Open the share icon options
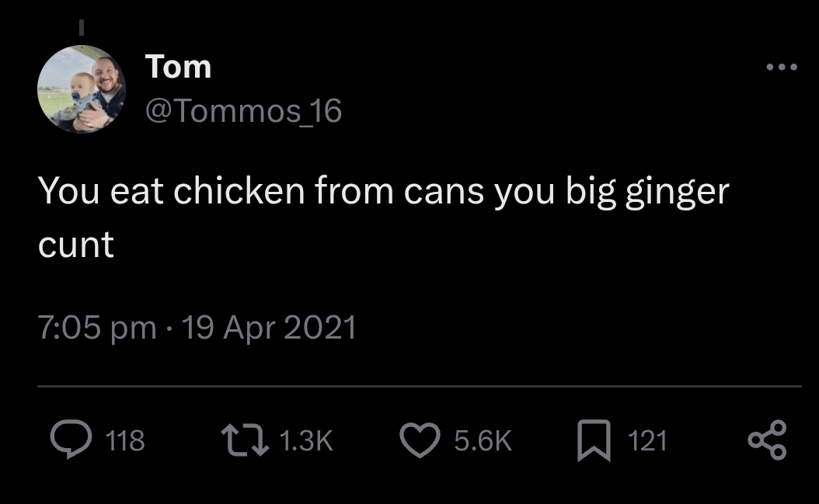The image size is (819, 504). click(x=767, y=440)
